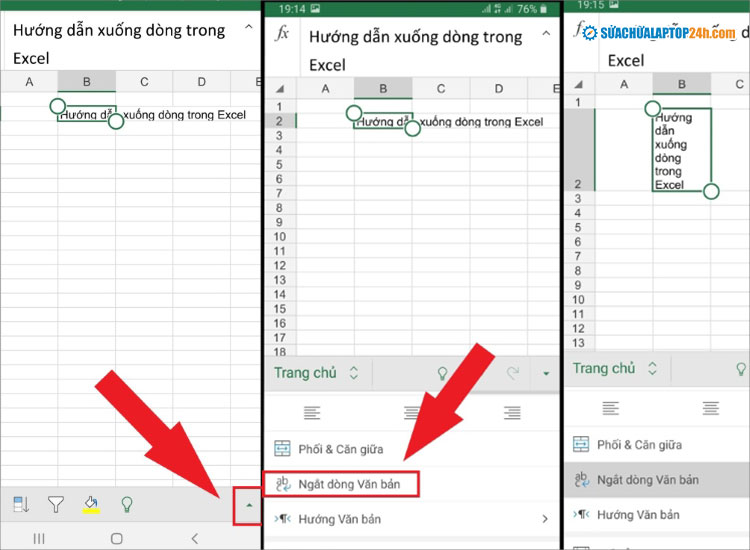Tap Android recent apps button in left phone

(39, 539)
